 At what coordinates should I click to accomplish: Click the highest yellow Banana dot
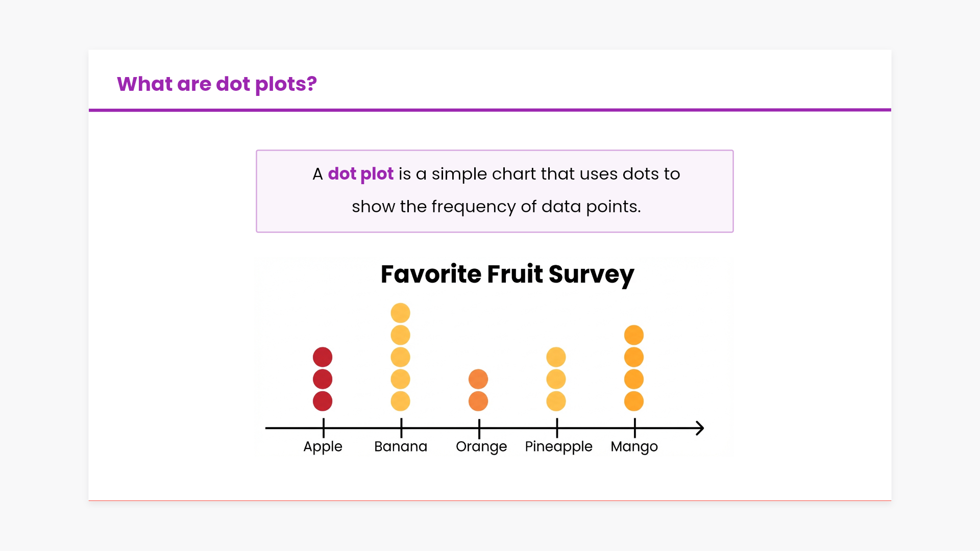tap(401, 313)
